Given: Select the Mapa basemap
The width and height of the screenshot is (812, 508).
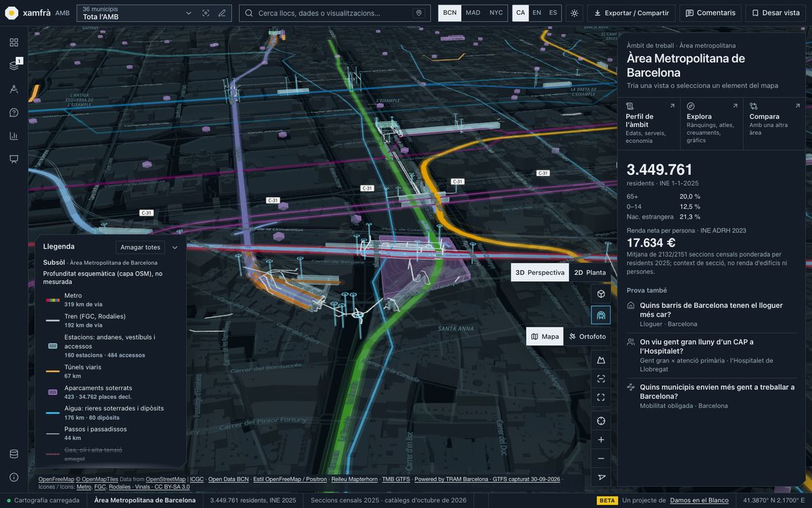Looking at the screenshot, I should click(545, 337).
